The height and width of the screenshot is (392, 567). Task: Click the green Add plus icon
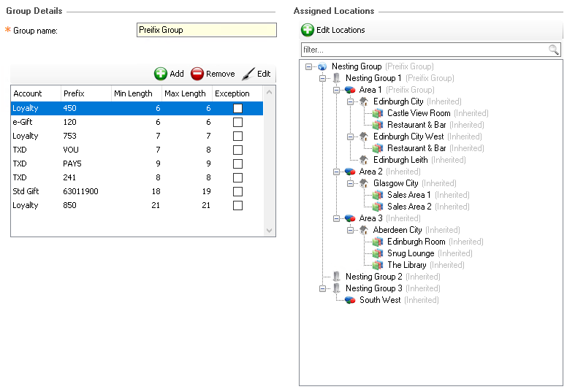click(161, 74)
